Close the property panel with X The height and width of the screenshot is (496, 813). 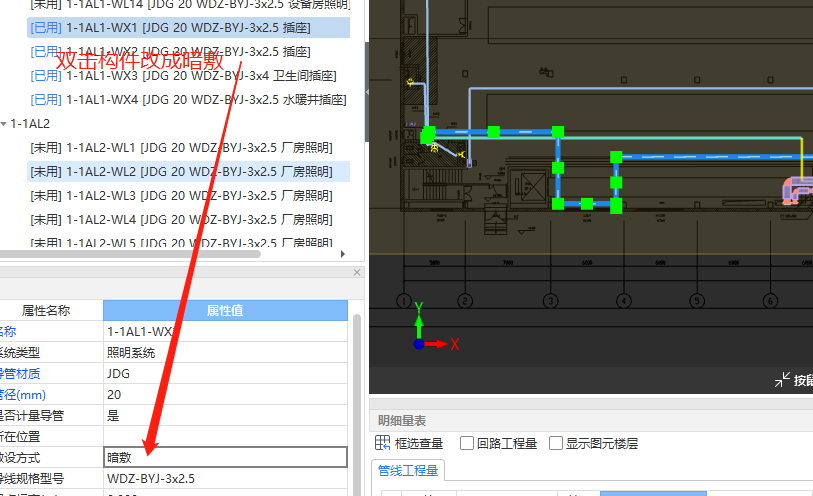coord(357,272)
